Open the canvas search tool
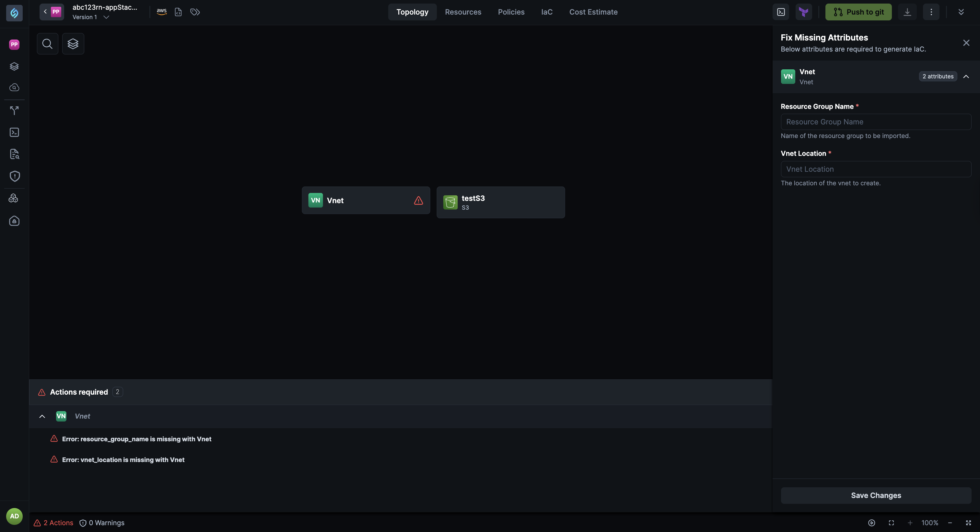980x532 pixels. coord(47,44)
